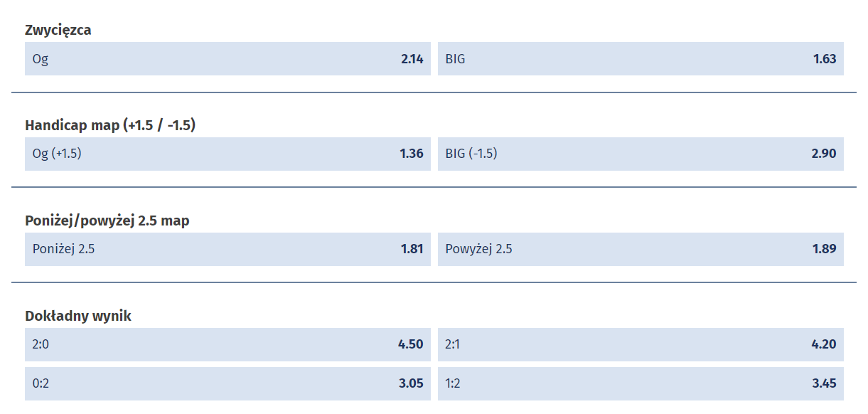Click the Handicap map section heading

[110, 125]
